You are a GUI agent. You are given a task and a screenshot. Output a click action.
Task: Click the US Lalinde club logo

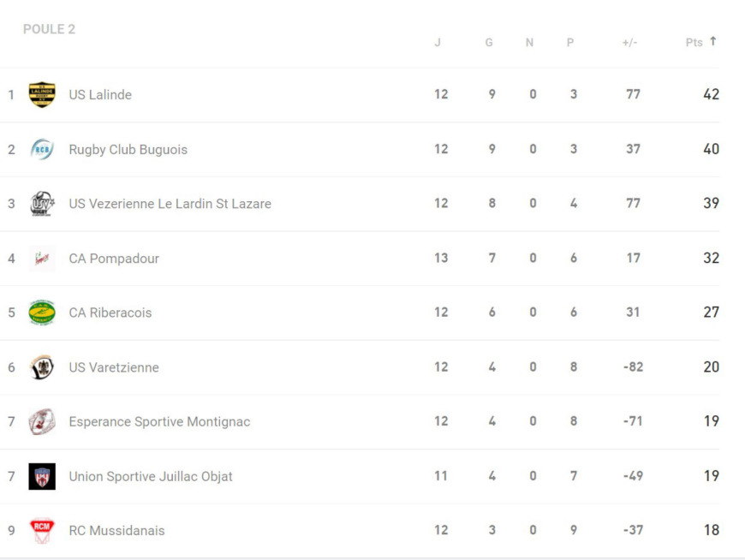42,94
